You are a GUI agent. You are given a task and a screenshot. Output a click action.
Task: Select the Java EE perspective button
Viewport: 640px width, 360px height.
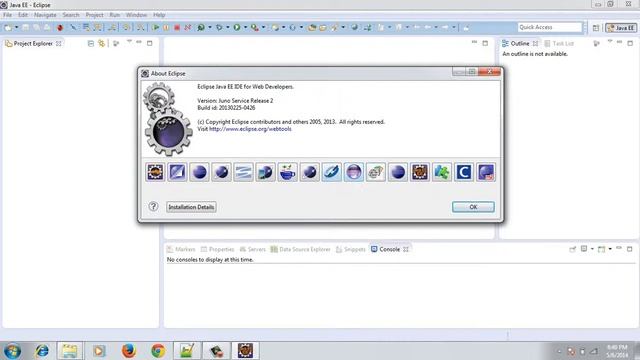(621, 28)
